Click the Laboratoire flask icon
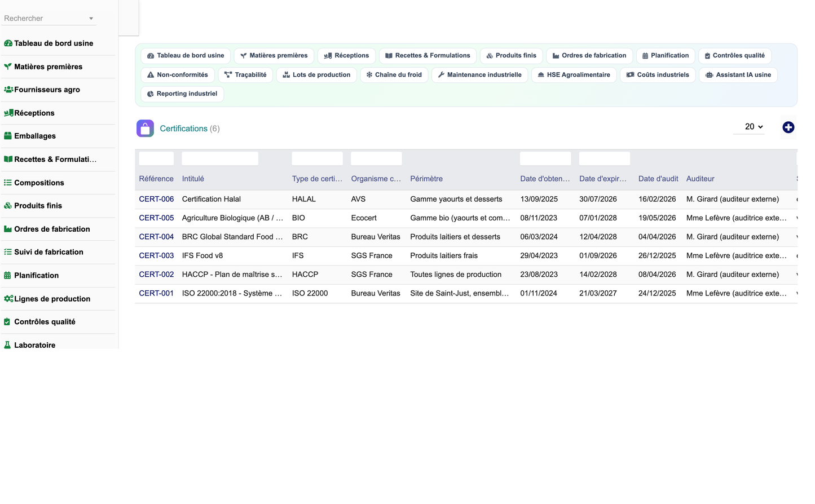 tap(7, 345)
